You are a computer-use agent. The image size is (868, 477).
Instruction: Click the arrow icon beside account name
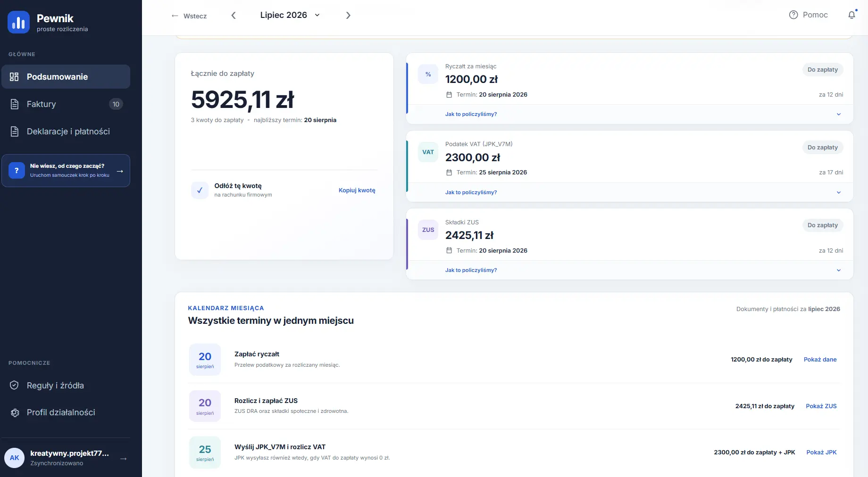point(124,459)
